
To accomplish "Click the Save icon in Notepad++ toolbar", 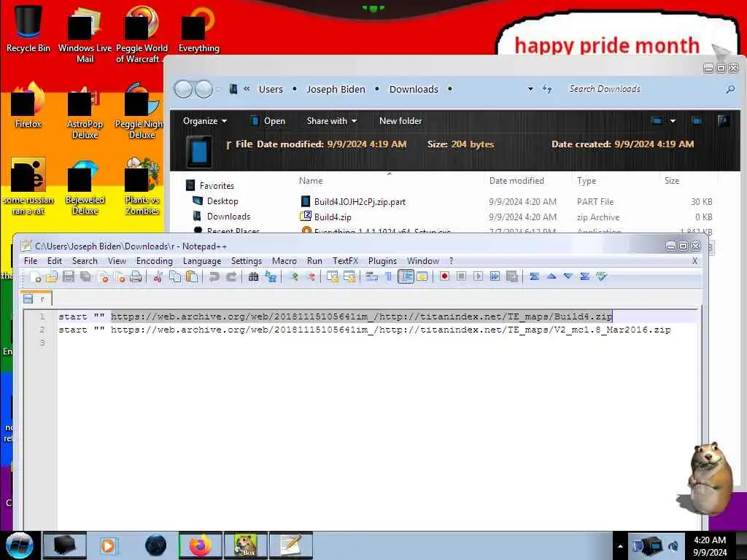I will [x=69, y=276].
